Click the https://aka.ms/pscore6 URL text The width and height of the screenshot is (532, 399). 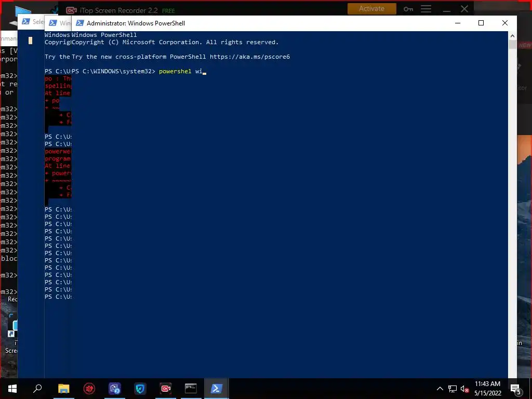point(250,57)
